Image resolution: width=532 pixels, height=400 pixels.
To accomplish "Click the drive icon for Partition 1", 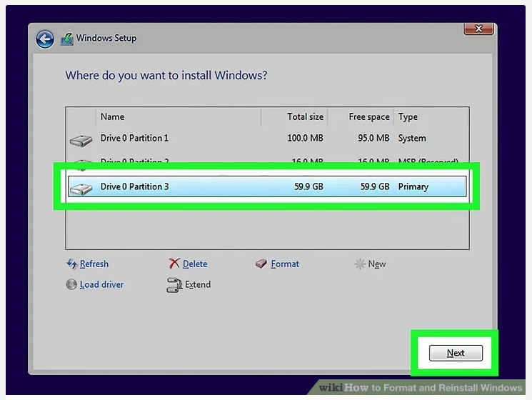I will [81, 140].
